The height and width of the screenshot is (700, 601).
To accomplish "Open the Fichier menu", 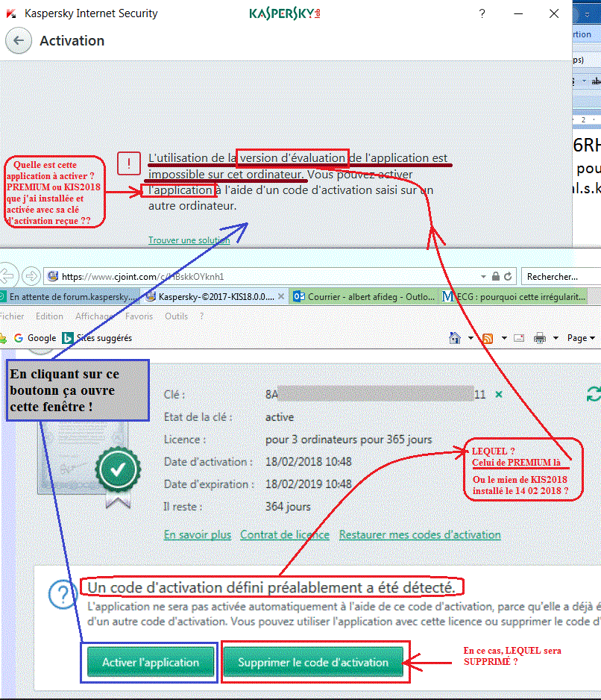I will point(12,316).
